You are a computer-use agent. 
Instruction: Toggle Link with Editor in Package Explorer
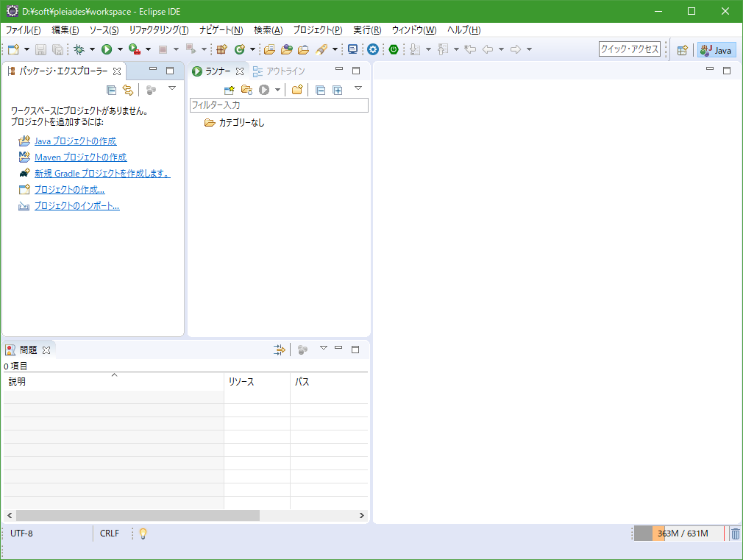[128, 90]
